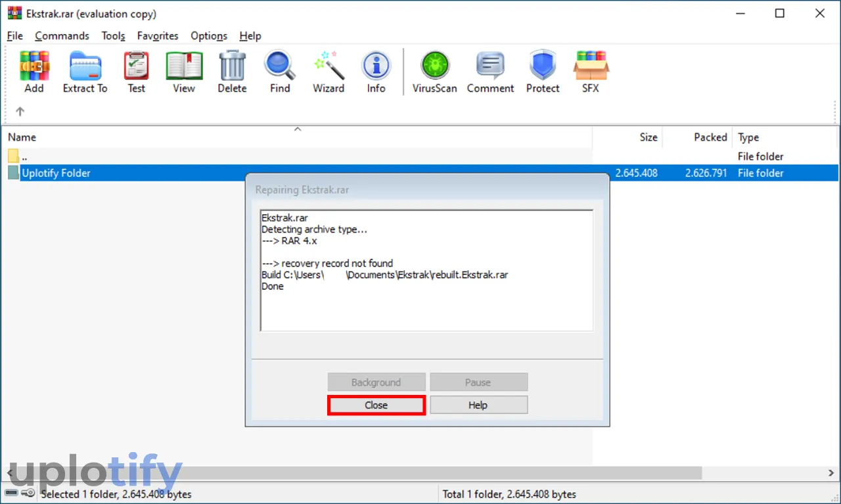The width and height of the screenshot is (841, 504).
Task: Minimize the WinRAR window
Action: [739, 14]
